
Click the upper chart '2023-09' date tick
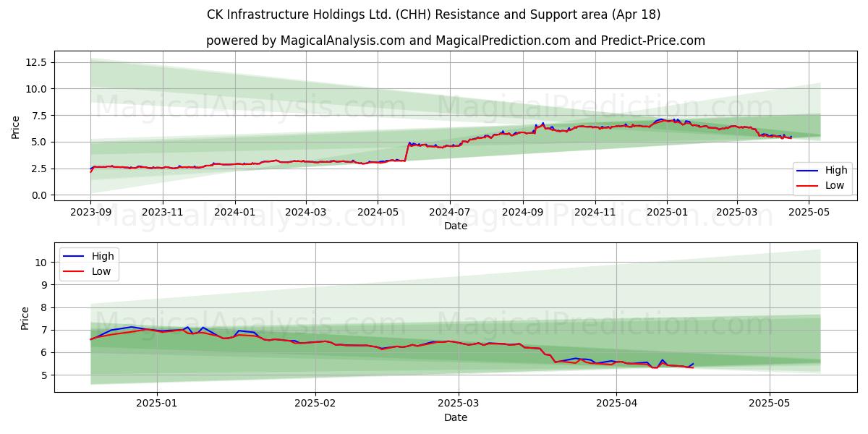tap(90, 213)
